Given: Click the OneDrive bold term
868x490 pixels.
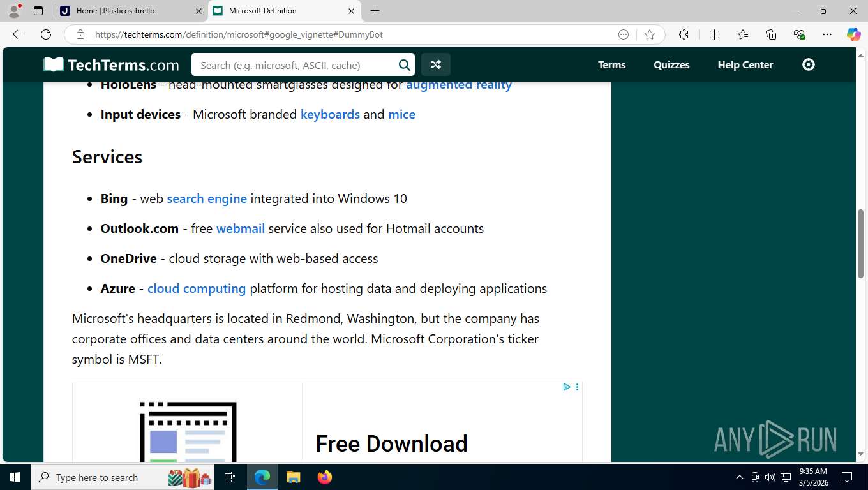Looking at the screenshot, I should click(x=128, y=258).
